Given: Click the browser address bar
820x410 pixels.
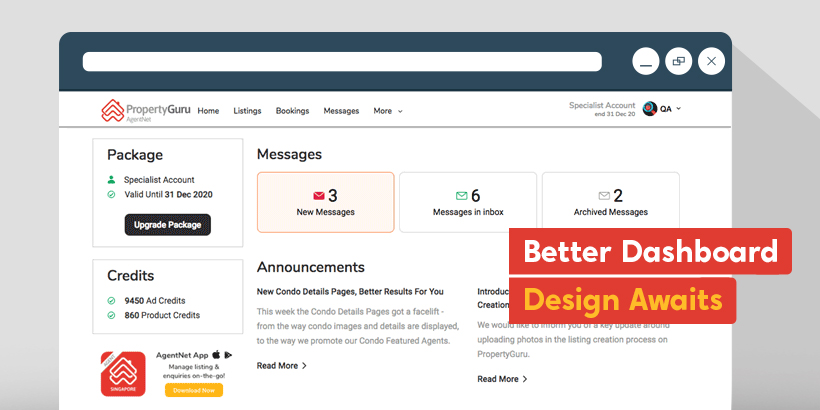Looking at the screenshot, I should (x=342, y=62).
